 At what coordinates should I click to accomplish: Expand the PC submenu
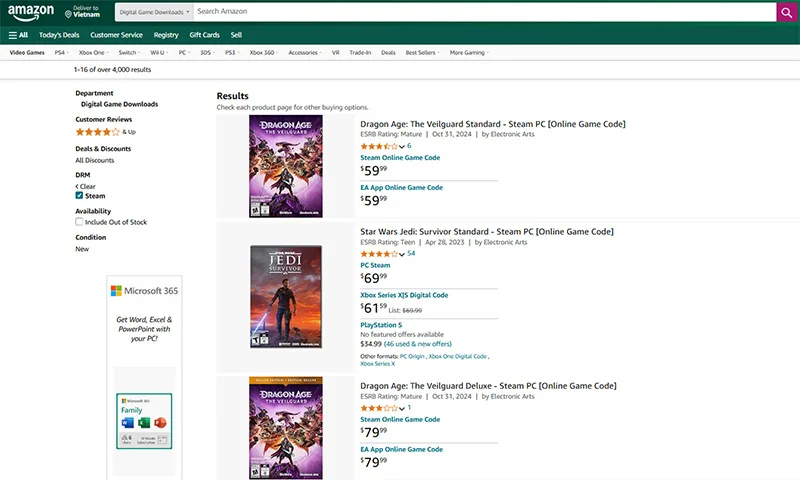(x=184, y=53)
